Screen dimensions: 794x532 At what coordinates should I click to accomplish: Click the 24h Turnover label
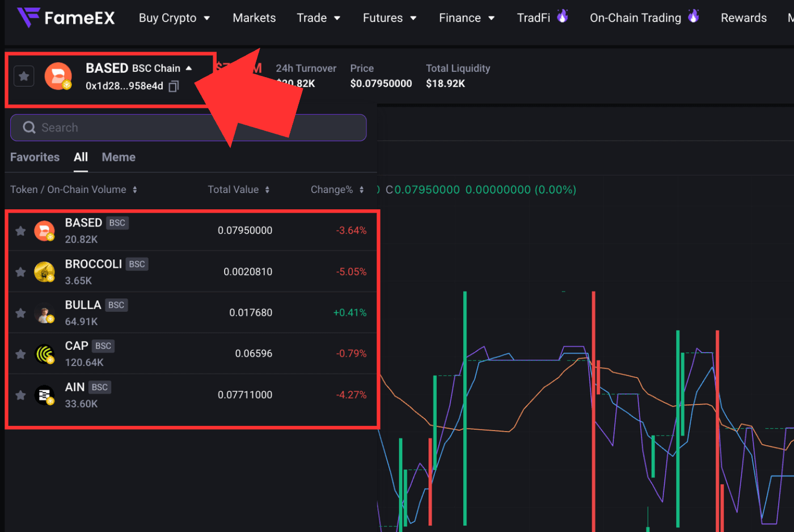tap(306, 69)
